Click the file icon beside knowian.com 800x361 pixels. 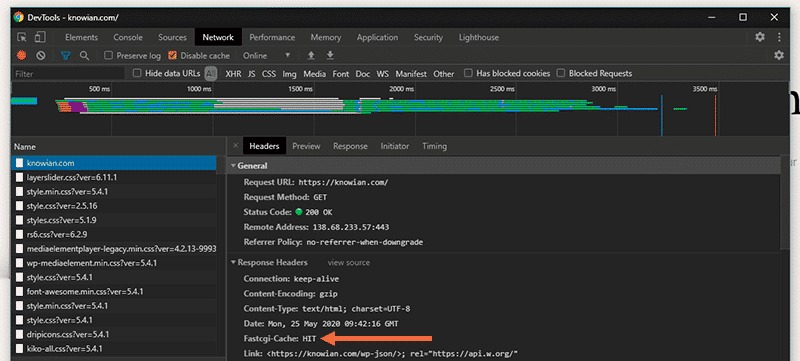(x=19, y=163)
